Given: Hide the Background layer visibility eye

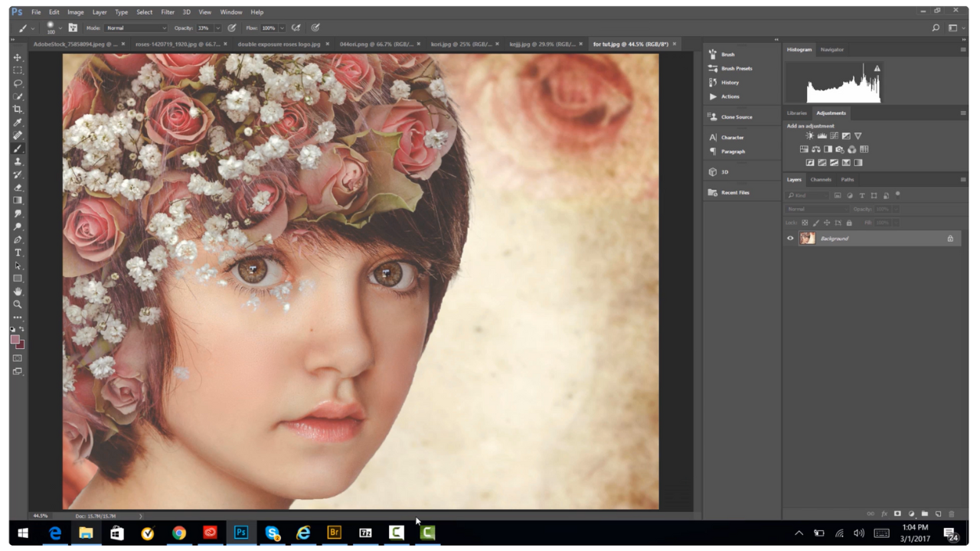Looking at the screenshot, I should tap(790, 239).
